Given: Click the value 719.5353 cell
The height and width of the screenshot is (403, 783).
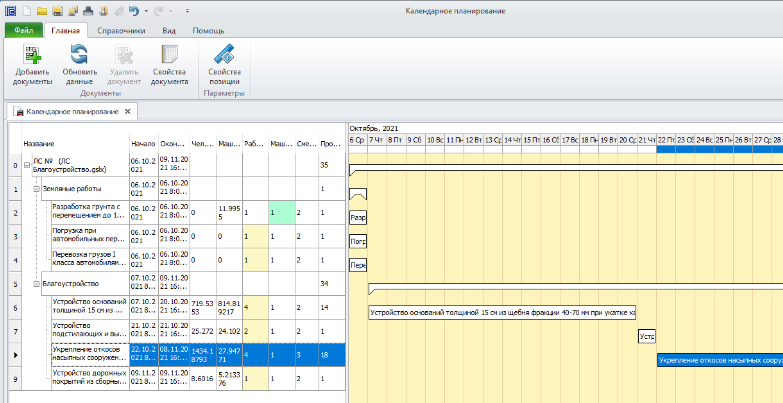Looking at the screenshot, I should coord(203,307).
